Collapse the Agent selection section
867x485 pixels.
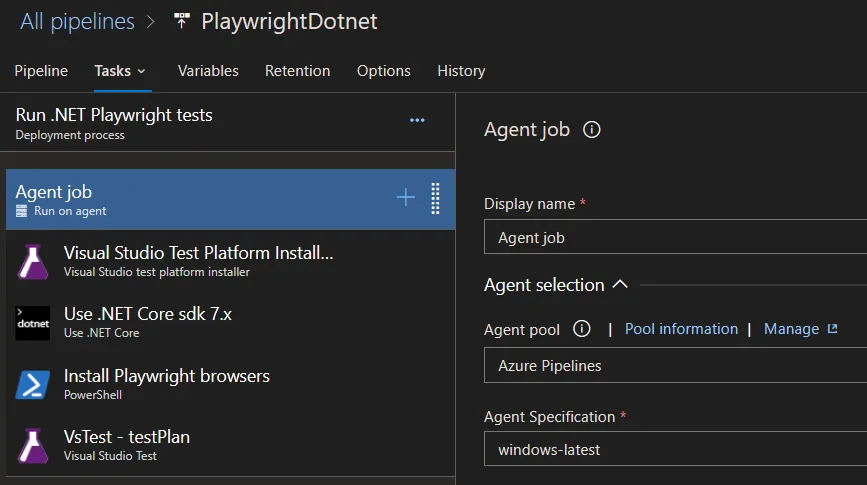coord(619,285)
